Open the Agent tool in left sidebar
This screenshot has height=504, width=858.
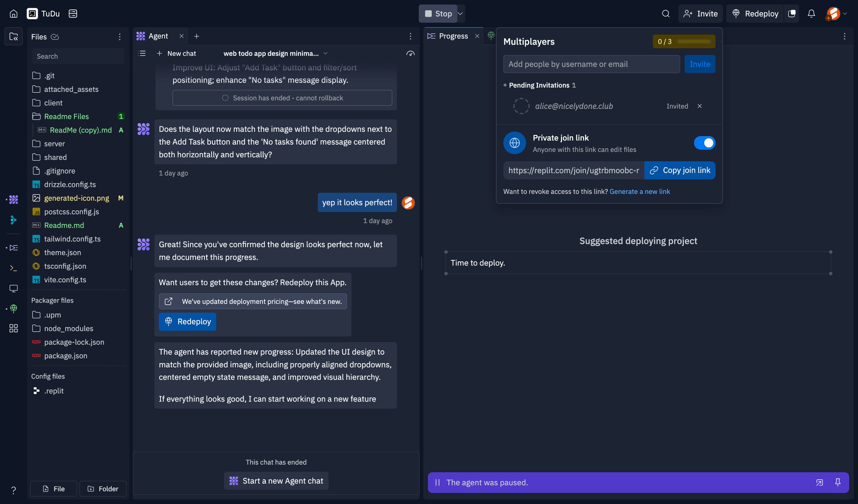click(14, 199)
